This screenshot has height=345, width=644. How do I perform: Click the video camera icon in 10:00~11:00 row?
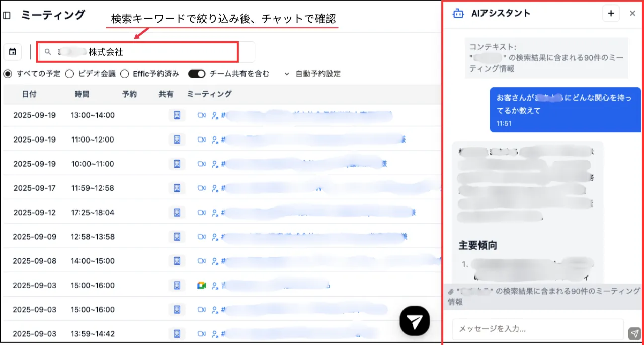pyautogui.click(x=202, y=164)
